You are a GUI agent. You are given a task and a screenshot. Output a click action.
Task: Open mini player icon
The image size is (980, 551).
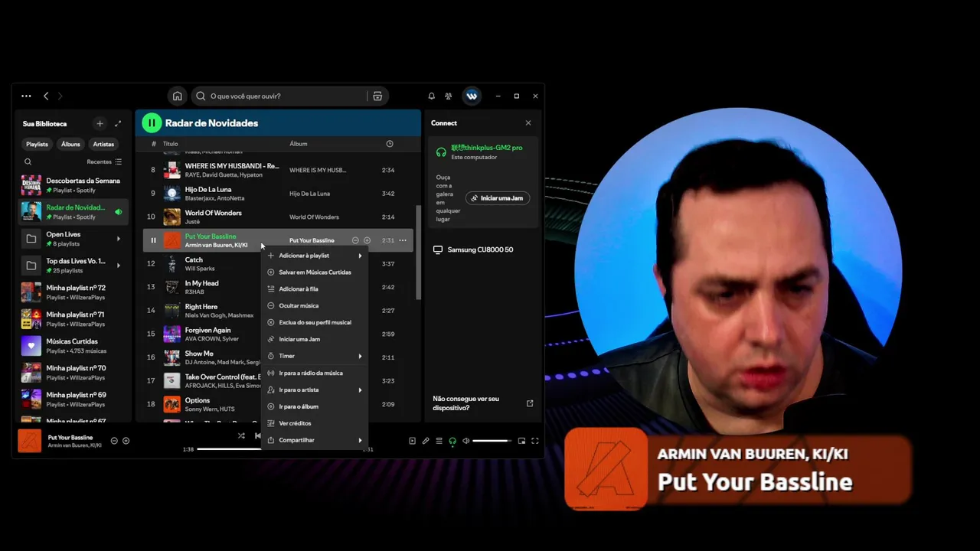(x=521, y=441)
